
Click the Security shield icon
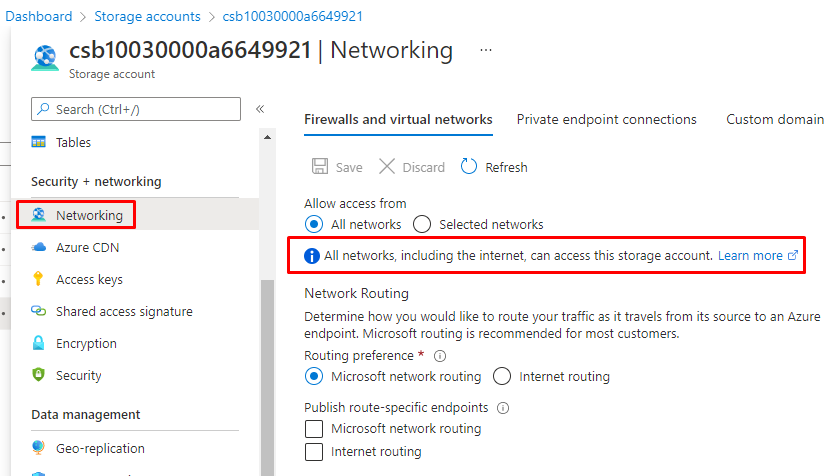pyautogui.click(x=39, y=375)
